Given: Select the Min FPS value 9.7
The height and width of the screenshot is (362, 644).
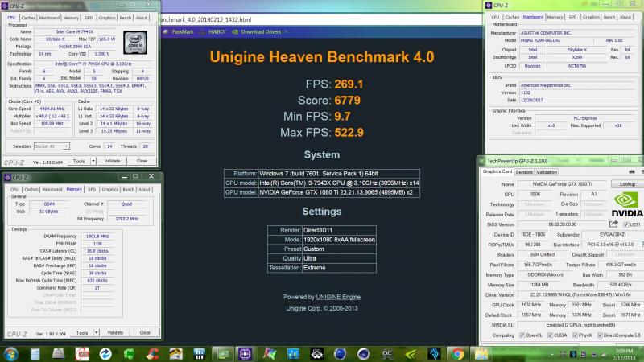Looking at the screenshot, I should pyautogui.click(x=342, y=116).
